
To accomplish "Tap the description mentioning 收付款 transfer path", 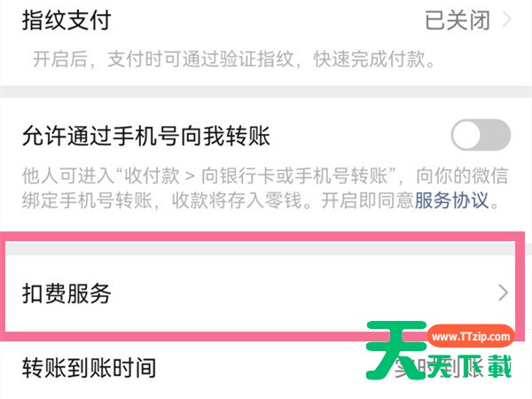I will [264, 176].
